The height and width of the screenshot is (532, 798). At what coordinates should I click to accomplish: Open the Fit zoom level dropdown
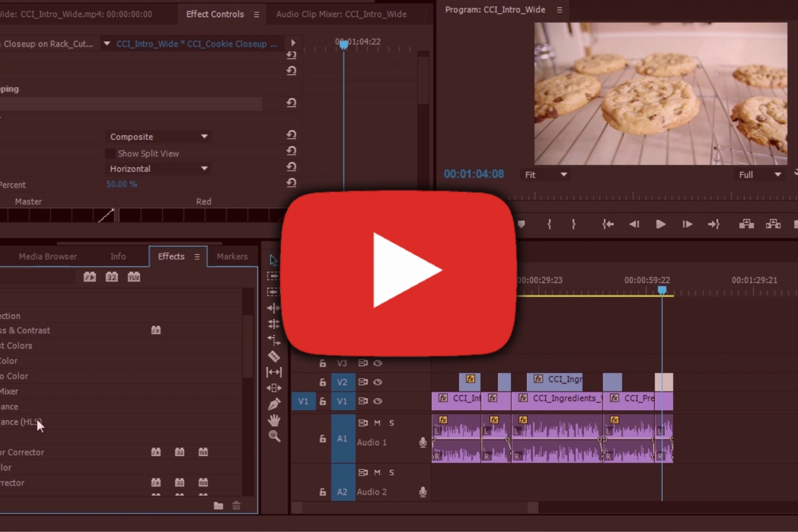545,175
